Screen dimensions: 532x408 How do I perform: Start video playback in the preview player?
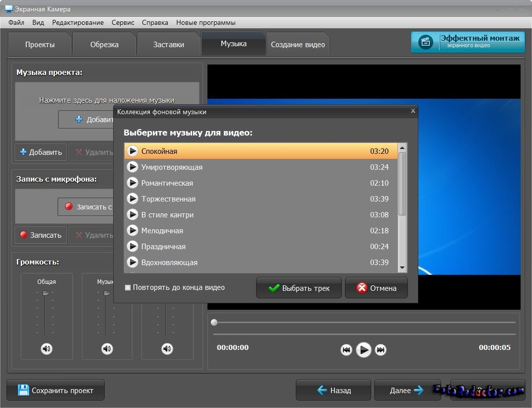point(363,349)
